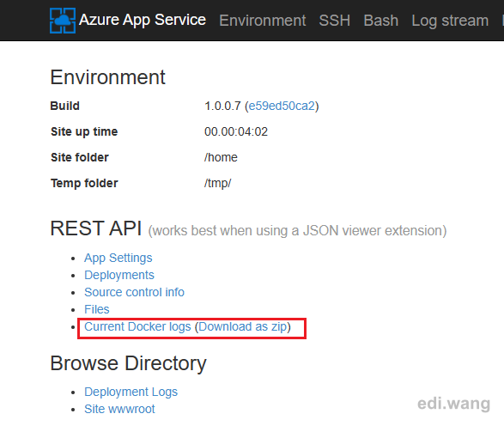Click the Site up time label
The width and height of the screenshot is (504, 426).
[84, 131]
